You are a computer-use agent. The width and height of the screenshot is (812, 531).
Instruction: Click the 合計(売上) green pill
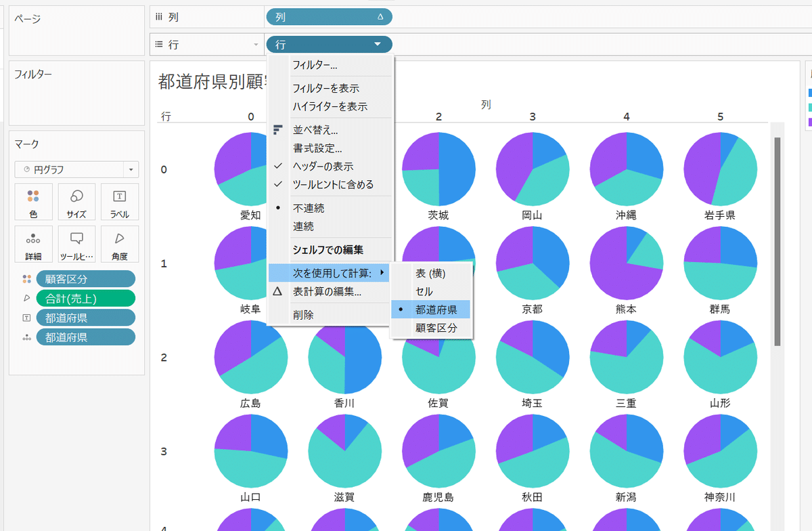point(86,298)
